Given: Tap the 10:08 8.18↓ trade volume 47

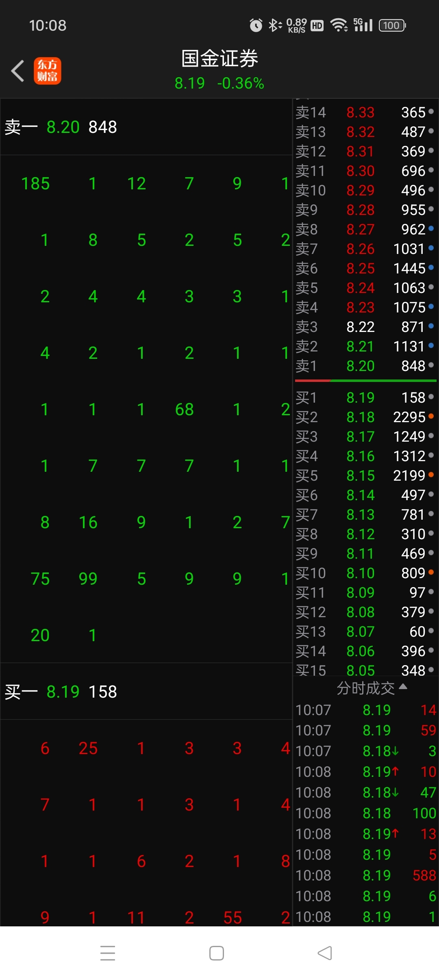Looking at the screenshot, I should click(x=365, y=792).
